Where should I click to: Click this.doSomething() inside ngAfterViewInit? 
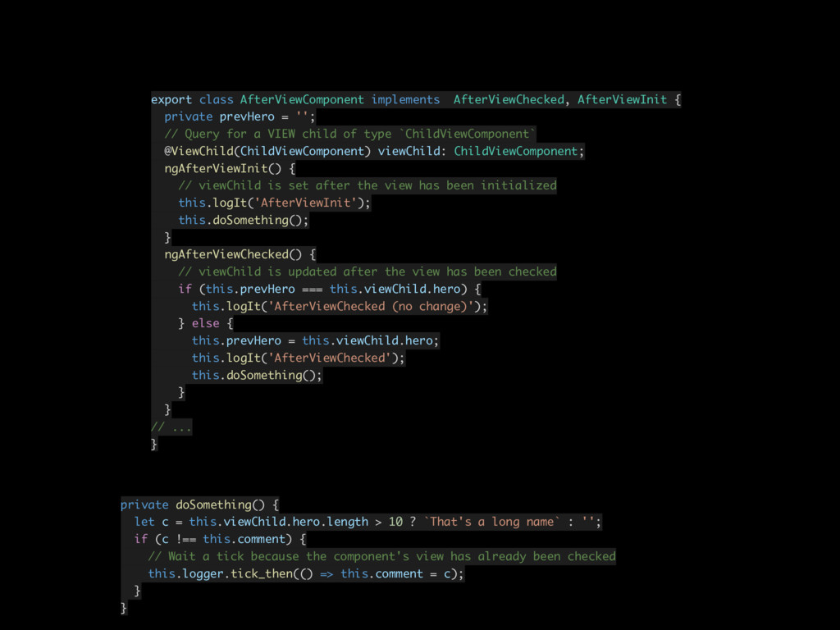click(243, 220)
